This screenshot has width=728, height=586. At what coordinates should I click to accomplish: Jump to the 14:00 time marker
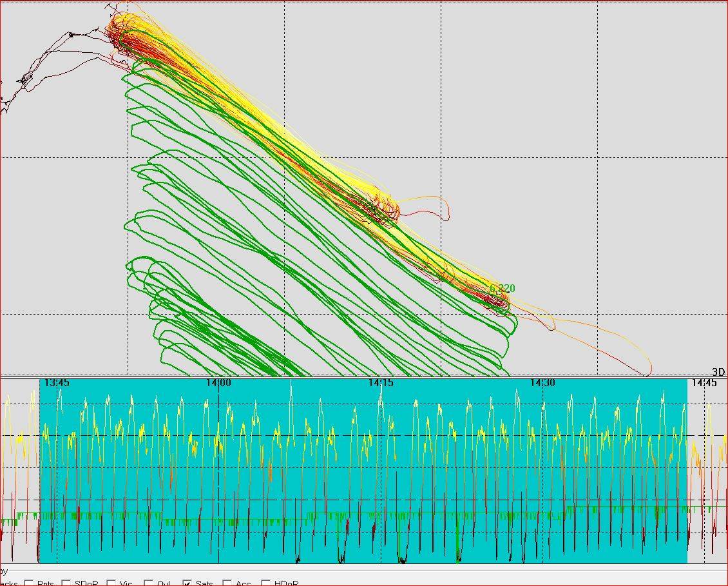click(x=218, y=383)
